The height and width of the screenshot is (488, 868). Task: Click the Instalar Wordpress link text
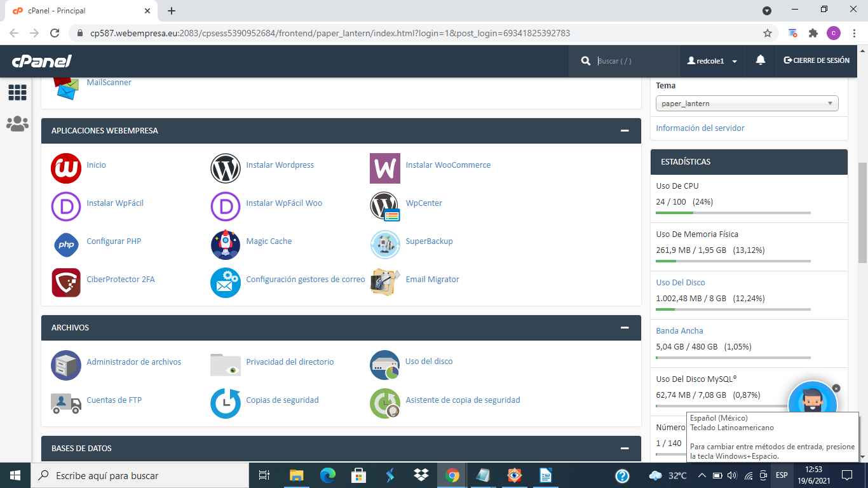(x=280, y=165)
